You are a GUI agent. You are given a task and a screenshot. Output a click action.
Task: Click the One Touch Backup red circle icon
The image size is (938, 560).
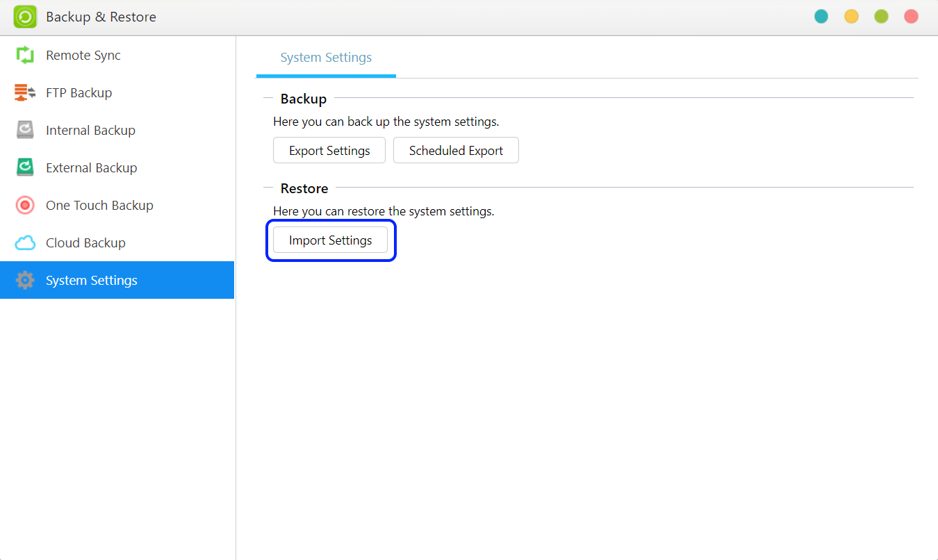(25, 206)
